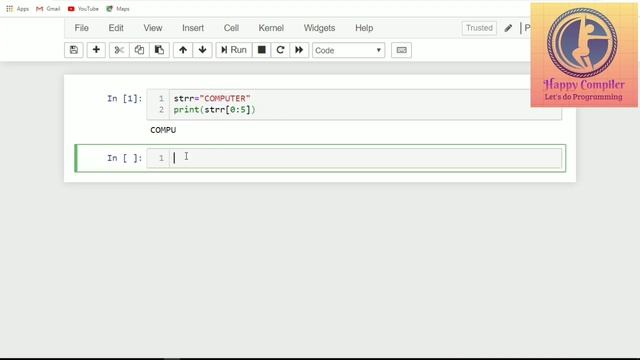
Task: Open the Gmail bookmark
Action: [x=48, y=9]
